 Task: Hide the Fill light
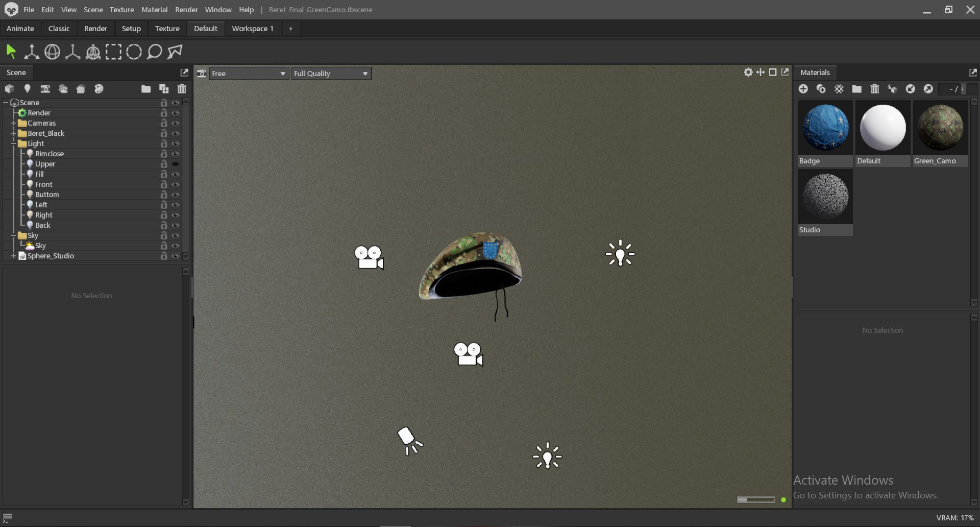(x=176, y=174)
